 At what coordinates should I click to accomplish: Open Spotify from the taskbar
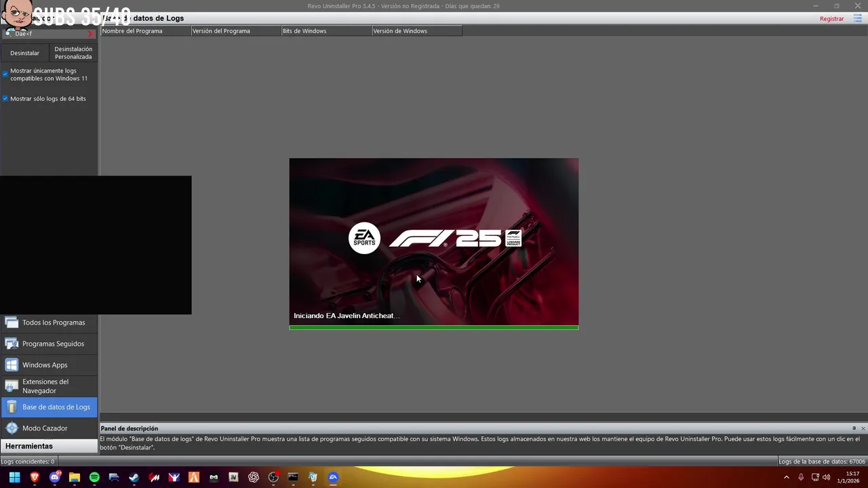click(x=94, y=477)
